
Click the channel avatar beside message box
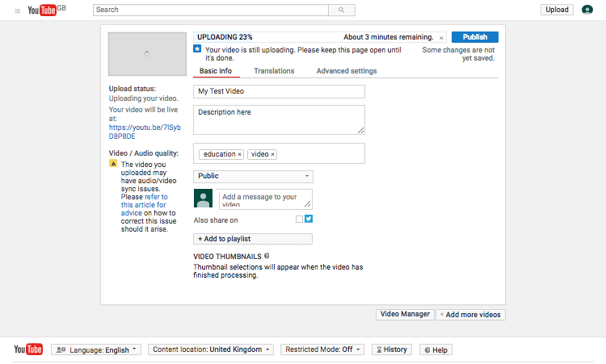click(x=203, y=199)
